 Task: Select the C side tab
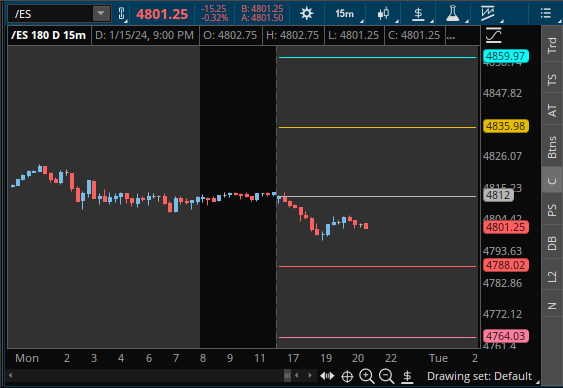[x=552, y=181]
